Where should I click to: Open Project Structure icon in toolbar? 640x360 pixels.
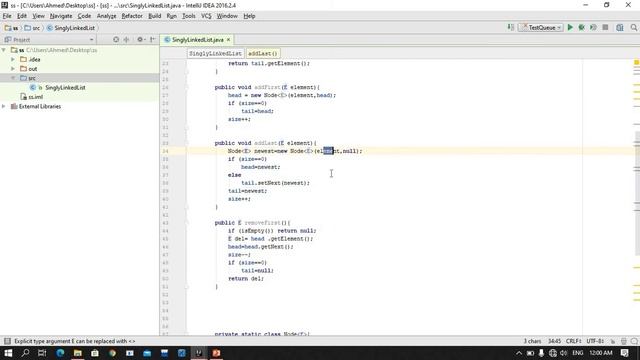(x=620, y=27)
